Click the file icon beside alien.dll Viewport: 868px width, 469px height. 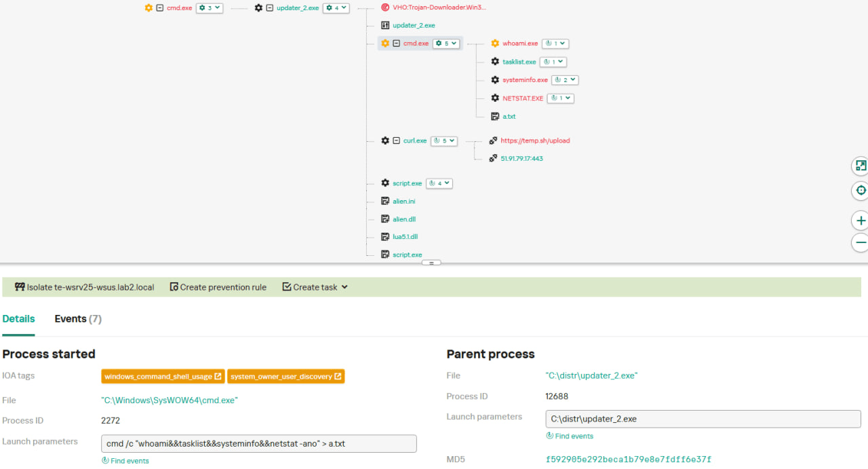[x=385, y=219]
